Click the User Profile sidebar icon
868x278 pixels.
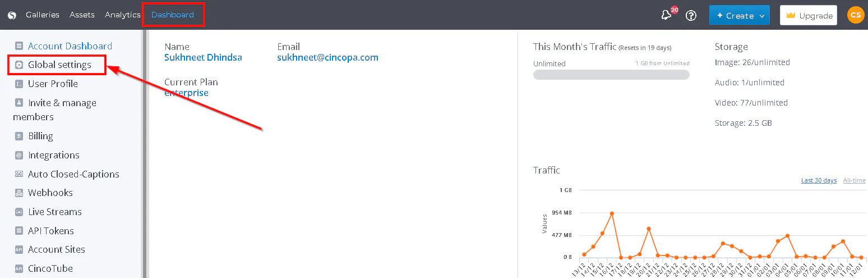(19, 84)
